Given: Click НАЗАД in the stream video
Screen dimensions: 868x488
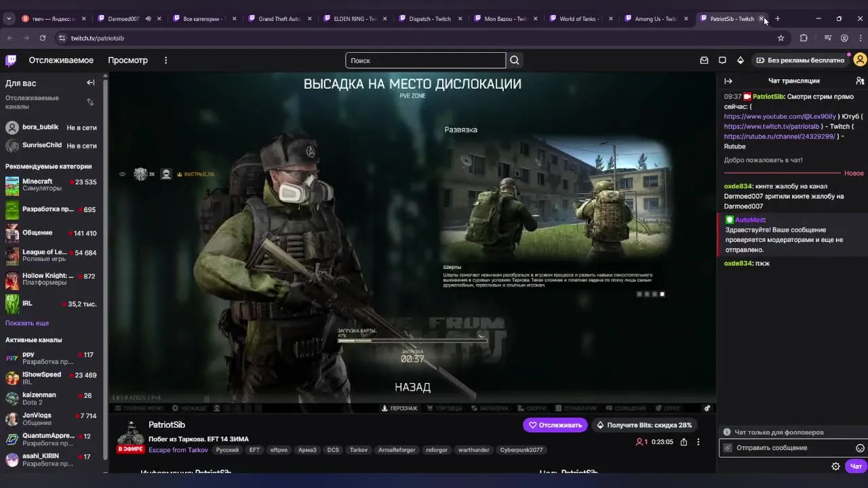Looking at the screenshot, I should click(412, 387).
